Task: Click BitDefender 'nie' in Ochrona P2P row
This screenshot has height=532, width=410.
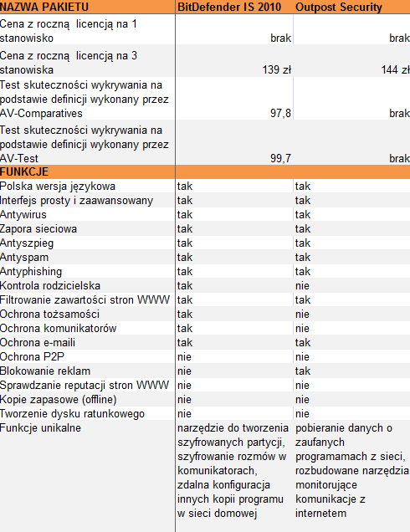Action: [x=184, y=357]
